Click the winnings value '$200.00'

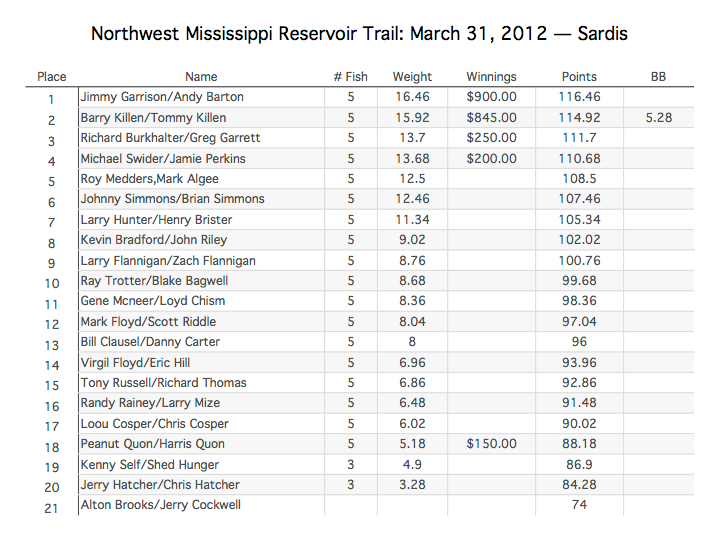492,159
